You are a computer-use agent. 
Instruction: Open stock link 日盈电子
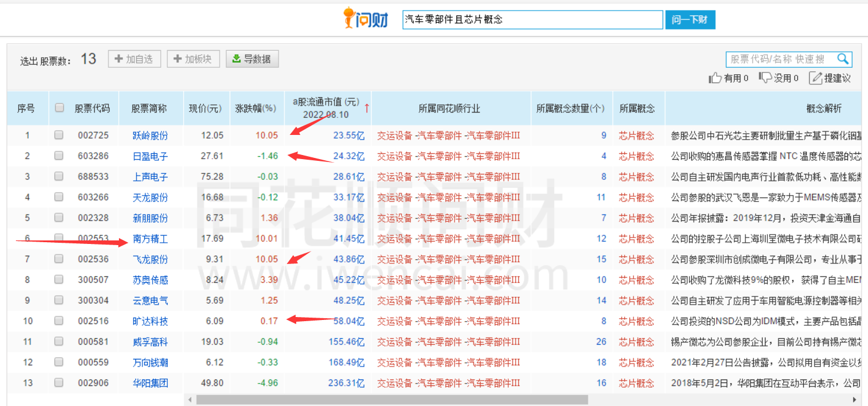click(150, 156)
